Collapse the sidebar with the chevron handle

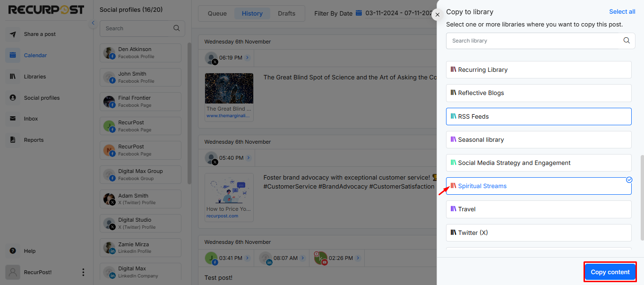tap(93, 23)
